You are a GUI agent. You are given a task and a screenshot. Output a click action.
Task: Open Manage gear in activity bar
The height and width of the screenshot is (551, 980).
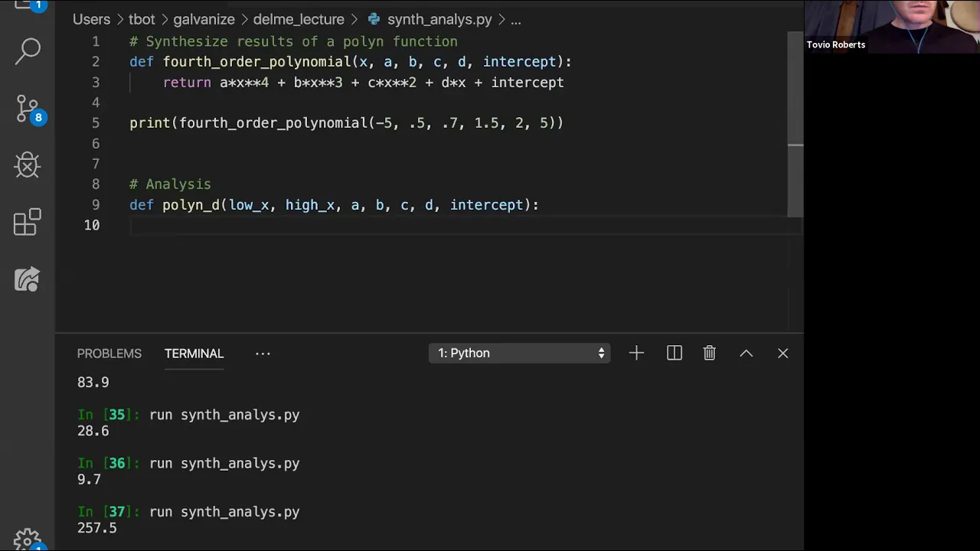pos(28,540)
